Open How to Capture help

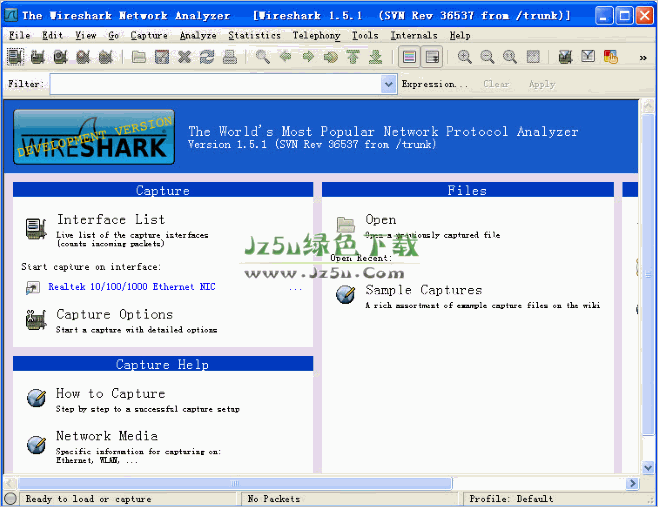110,393
